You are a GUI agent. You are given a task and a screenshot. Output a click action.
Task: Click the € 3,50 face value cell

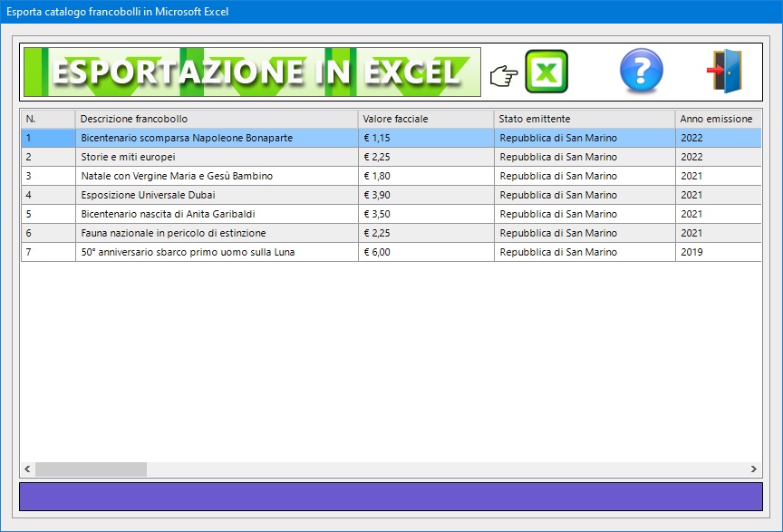426,214
